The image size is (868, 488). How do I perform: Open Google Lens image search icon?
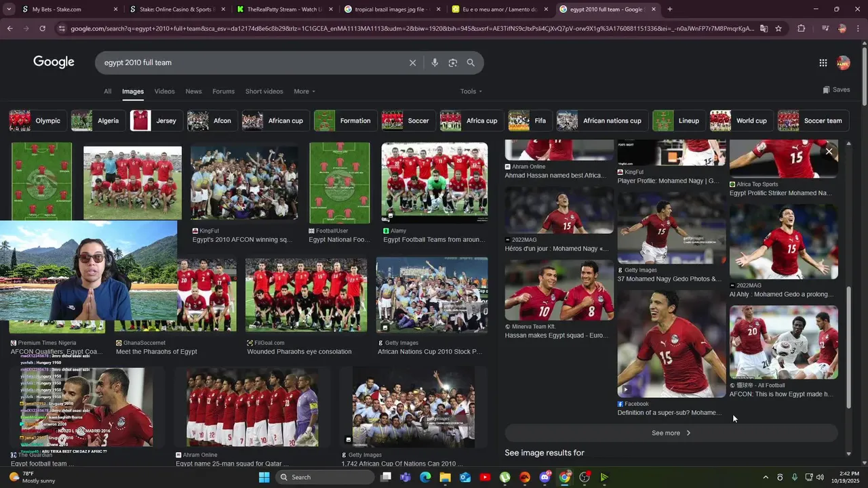tap(453, 62)
